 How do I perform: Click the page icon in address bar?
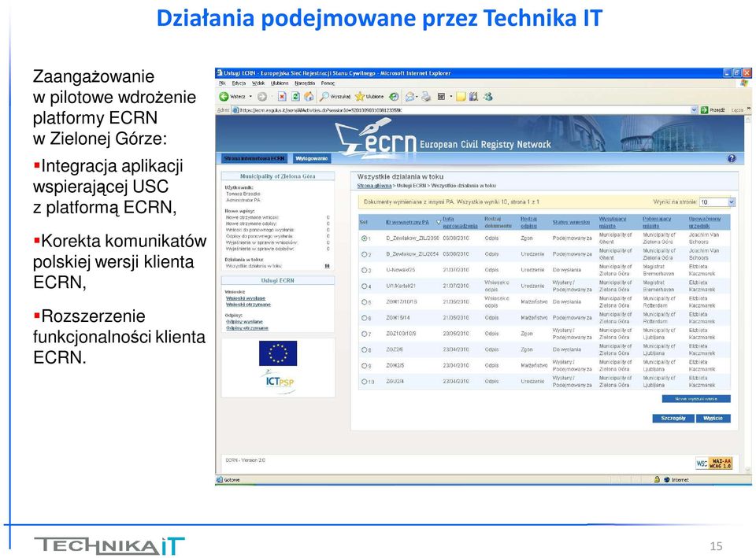click(x=235, y=110)
